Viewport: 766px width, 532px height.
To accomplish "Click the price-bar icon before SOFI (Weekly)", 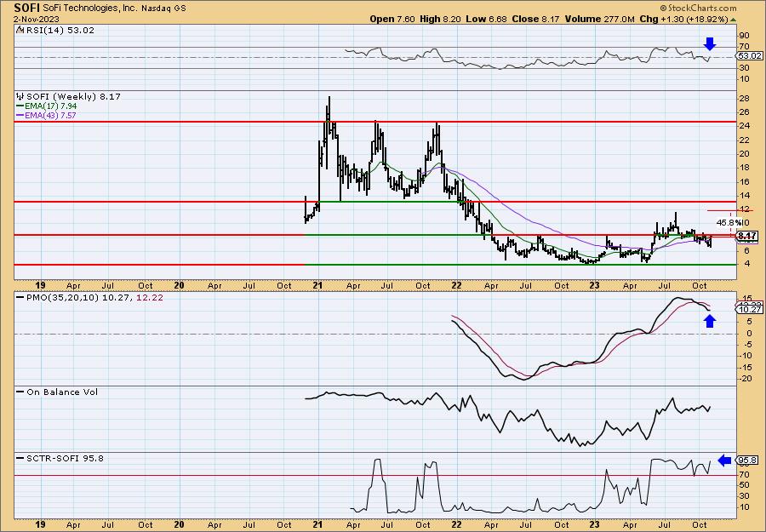I will [20, 97].
